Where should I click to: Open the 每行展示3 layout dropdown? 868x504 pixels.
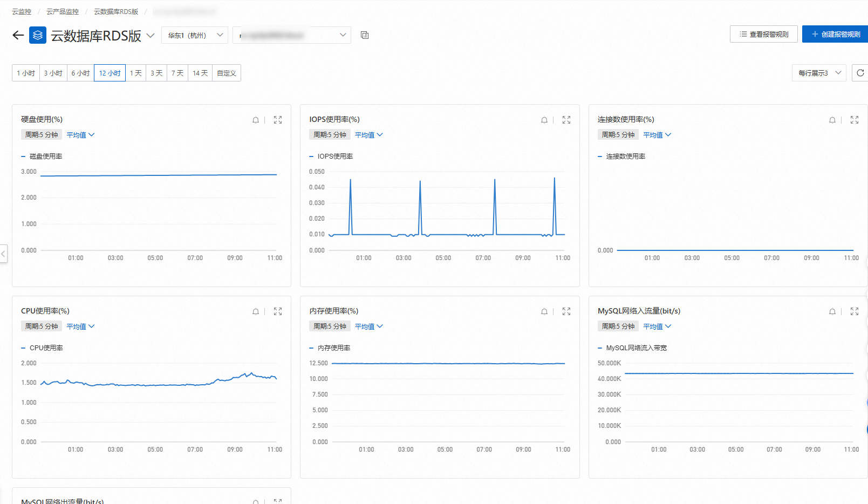click(x=819, y=73)
